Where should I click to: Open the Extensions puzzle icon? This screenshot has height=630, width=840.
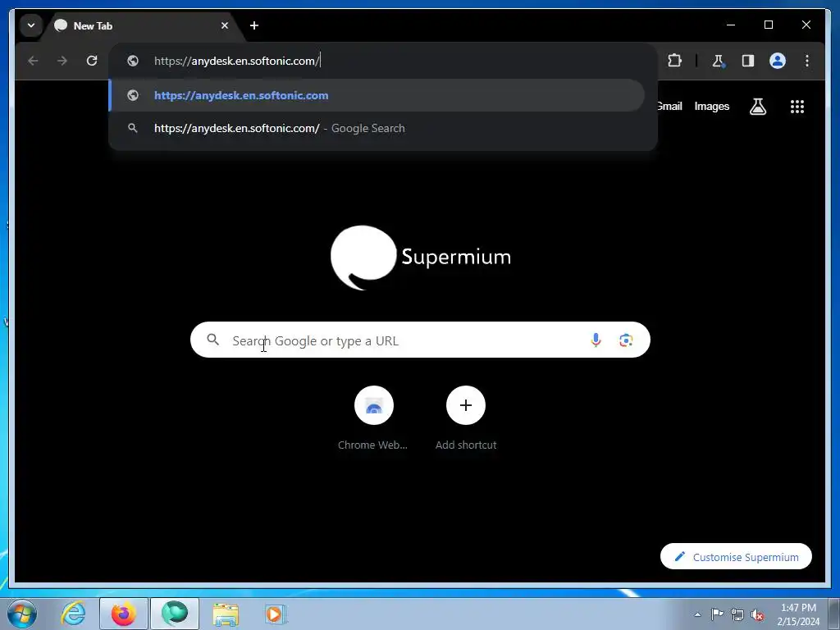[674, 61]
